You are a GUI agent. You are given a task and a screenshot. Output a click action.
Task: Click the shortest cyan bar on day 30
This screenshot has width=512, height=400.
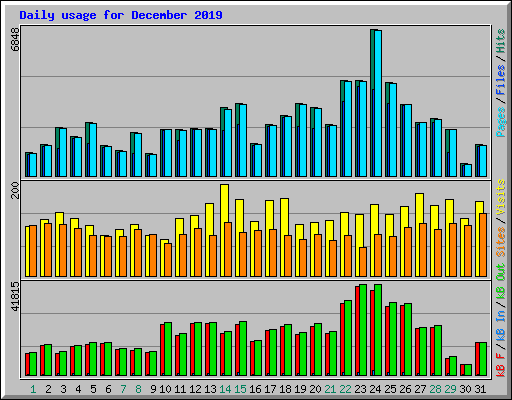coord(468,170)
